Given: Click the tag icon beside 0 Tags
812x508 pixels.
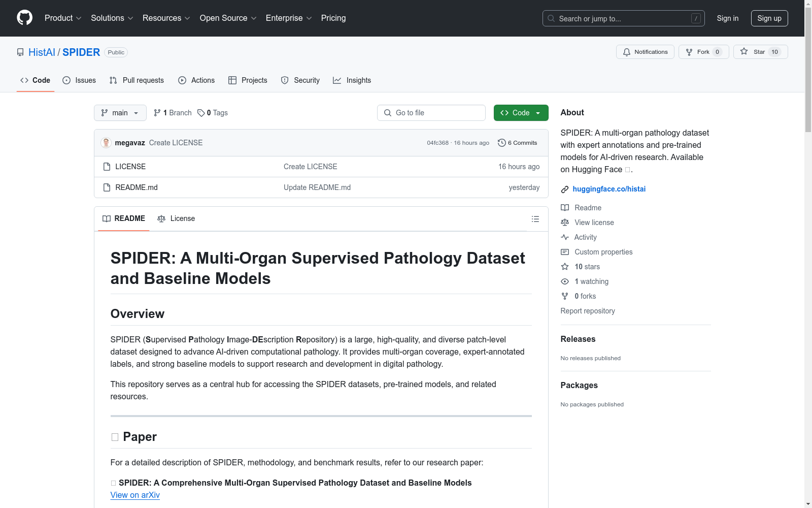Looking at the screenshot, I should pos(201,113).
